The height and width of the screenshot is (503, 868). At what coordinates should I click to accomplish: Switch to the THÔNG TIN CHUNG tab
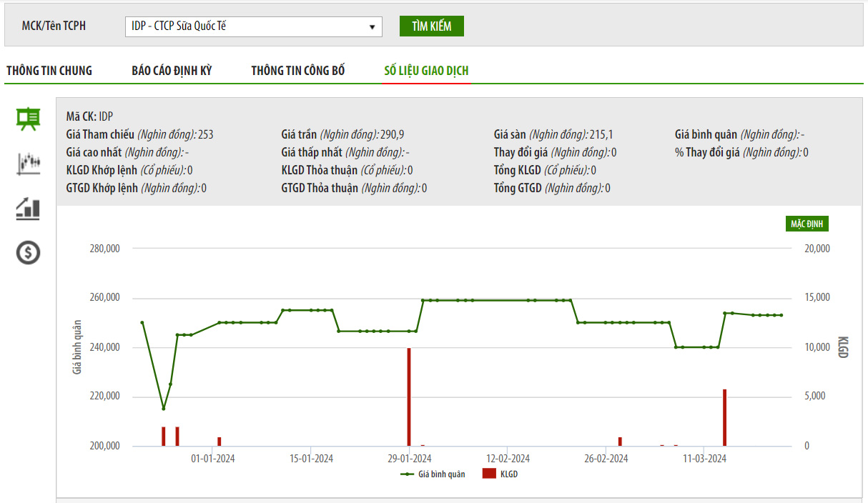click(49, 71)
